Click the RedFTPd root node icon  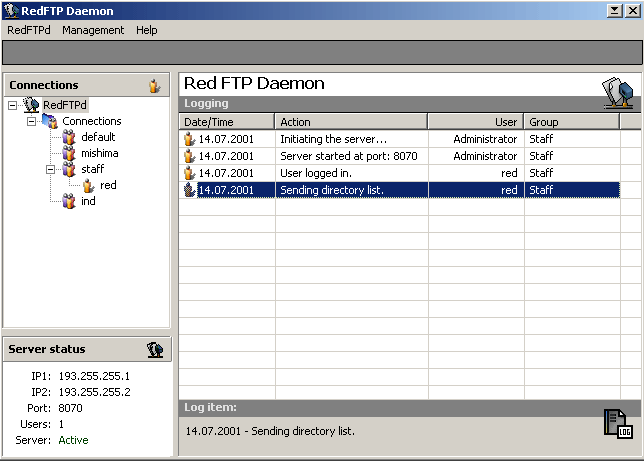pyautogui.click(x=31, y=105)
